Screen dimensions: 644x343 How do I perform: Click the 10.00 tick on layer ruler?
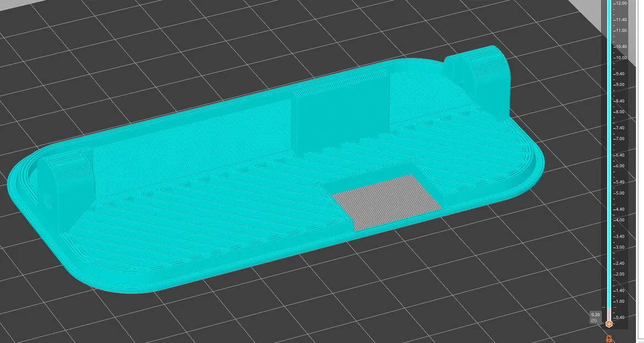pos(621,58)
